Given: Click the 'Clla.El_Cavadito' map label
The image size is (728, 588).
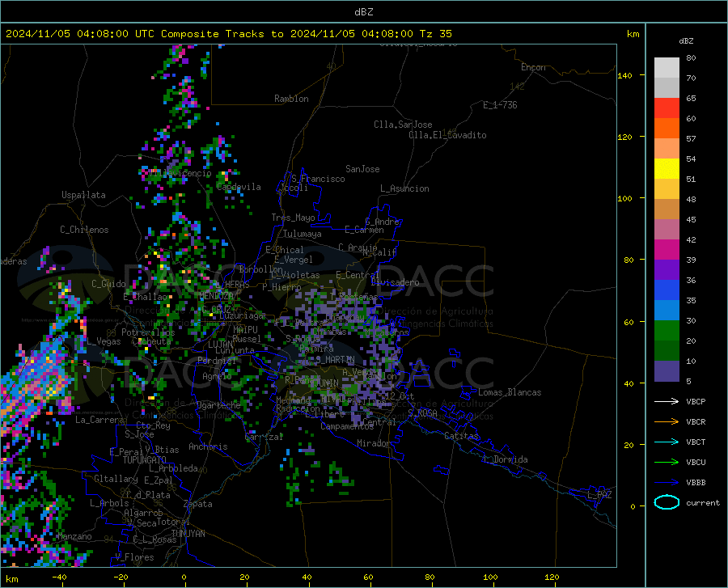Looking at the screenshot, I should coord(447,135).
